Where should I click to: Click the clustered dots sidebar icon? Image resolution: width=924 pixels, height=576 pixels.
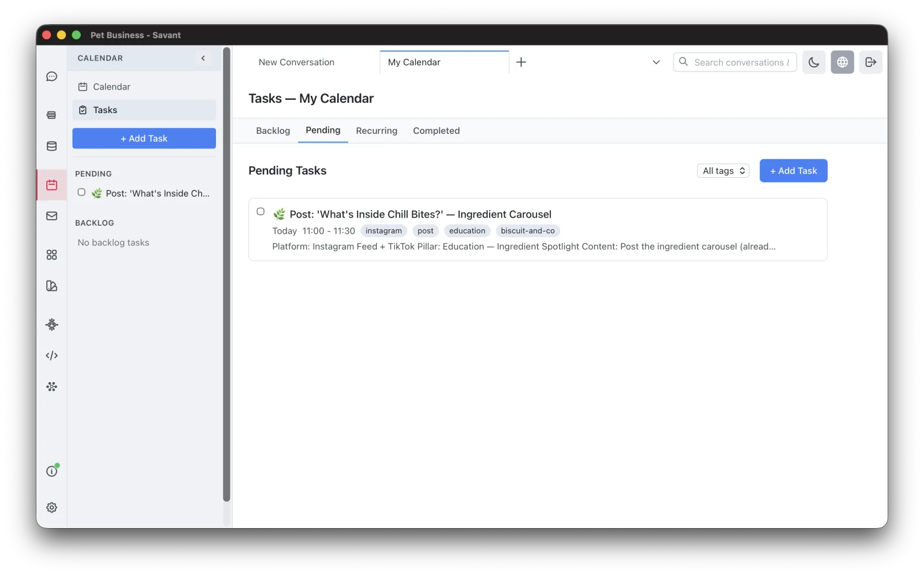[52, 387]
